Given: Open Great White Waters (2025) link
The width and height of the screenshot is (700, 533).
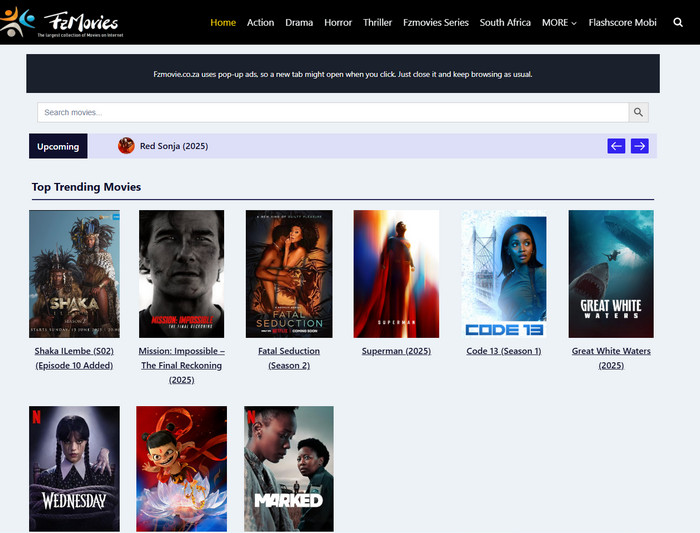Looking at the screenshot, I should 611,358.
